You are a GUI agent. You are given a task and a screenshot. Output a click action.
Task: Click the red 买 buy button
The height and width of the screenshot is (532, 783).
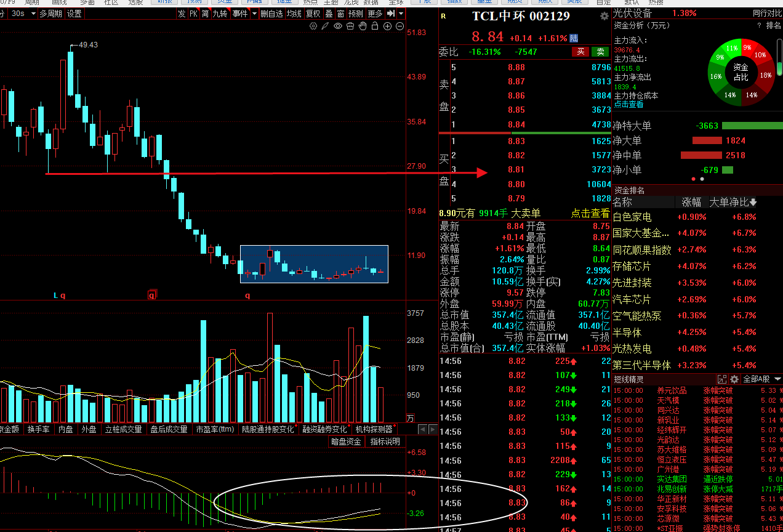pyautogui.click(x=580, y=52)
